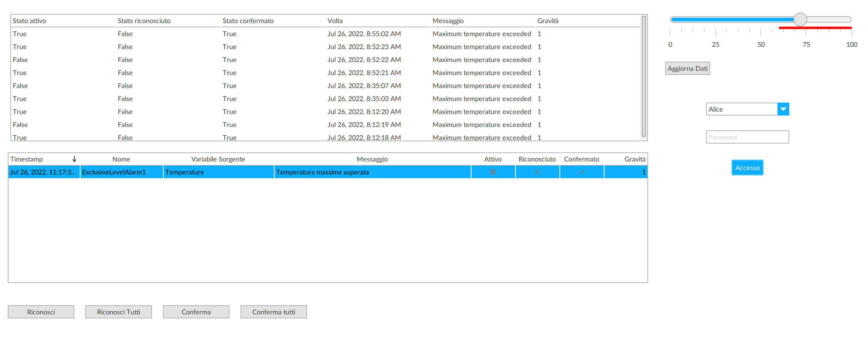
Task: Select the Alice username combo box
Action: point(741,109)
